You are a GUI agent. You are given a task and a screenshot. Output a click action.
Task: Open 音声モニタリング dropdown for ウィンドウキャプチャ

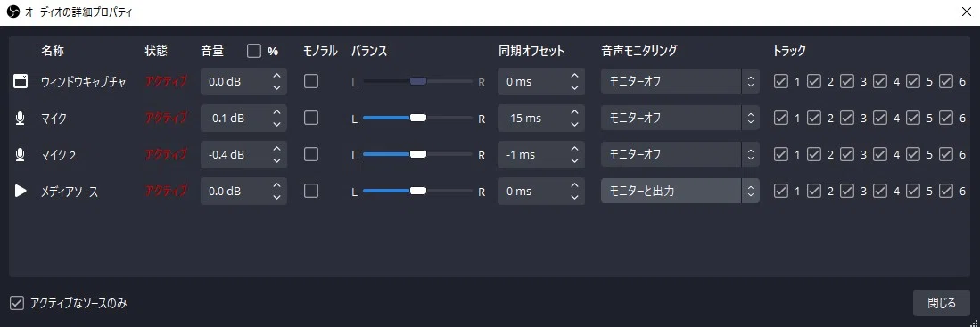(x=680, y=81)
